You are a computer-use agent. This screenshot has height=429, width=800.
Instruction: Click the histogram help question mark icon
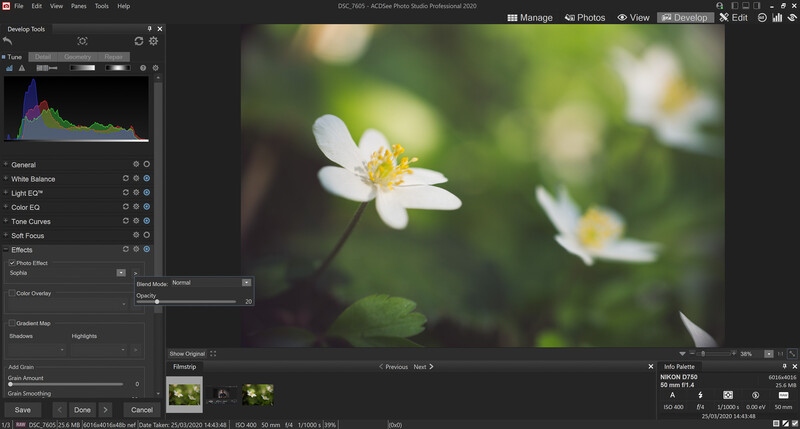[143, 68]
